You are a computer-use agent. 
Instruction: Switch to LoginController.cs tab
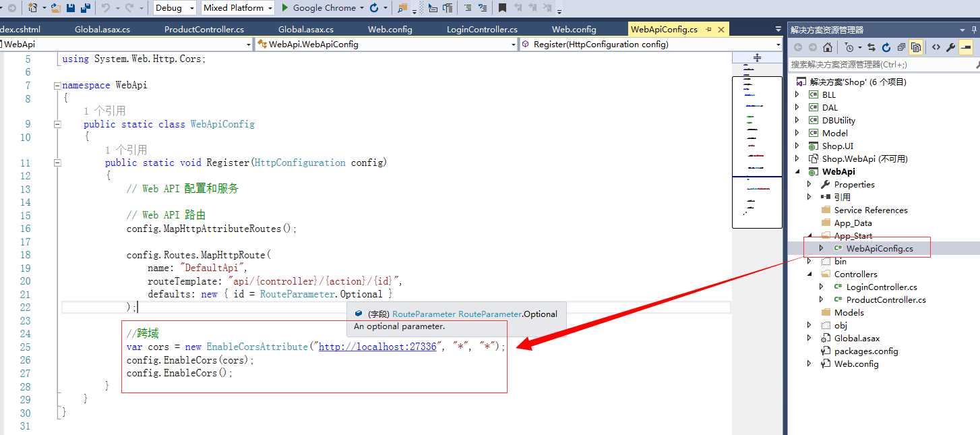click(482, 30)
